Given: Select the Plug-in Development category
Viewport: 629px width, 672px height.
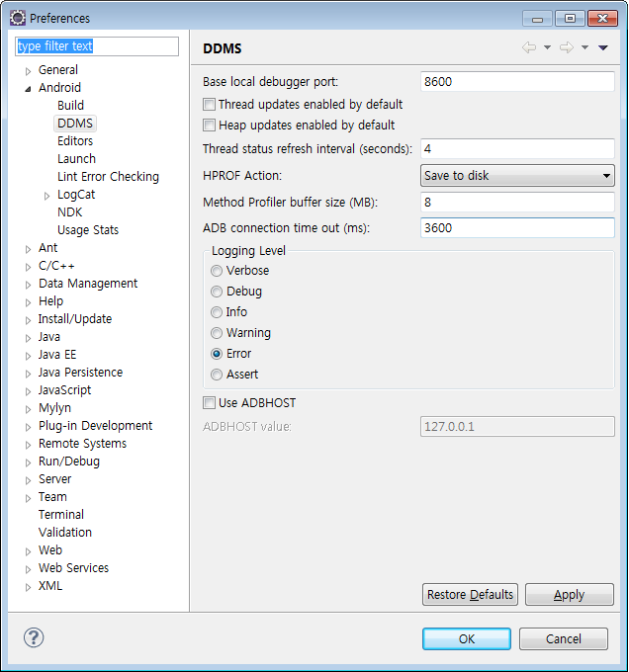Looking at the screenshot, I should (x=95, y=426).
